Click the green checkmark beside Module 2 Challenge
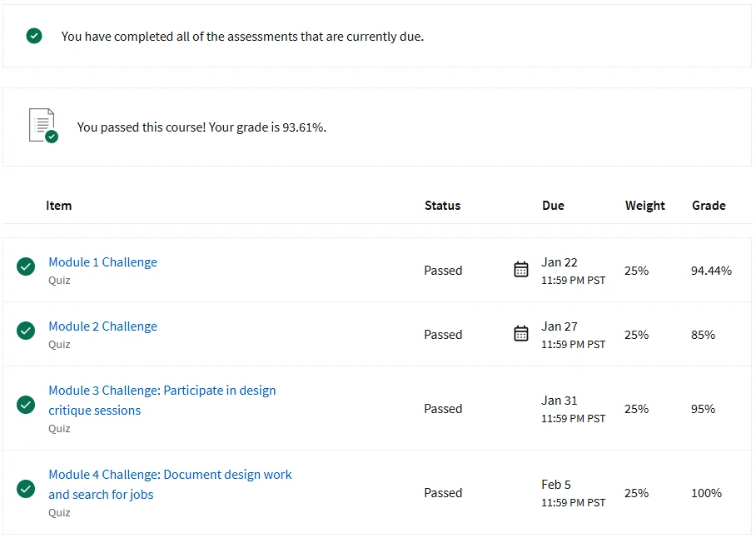The height and width of the screenshot is (538, 756). click(26, 331)
